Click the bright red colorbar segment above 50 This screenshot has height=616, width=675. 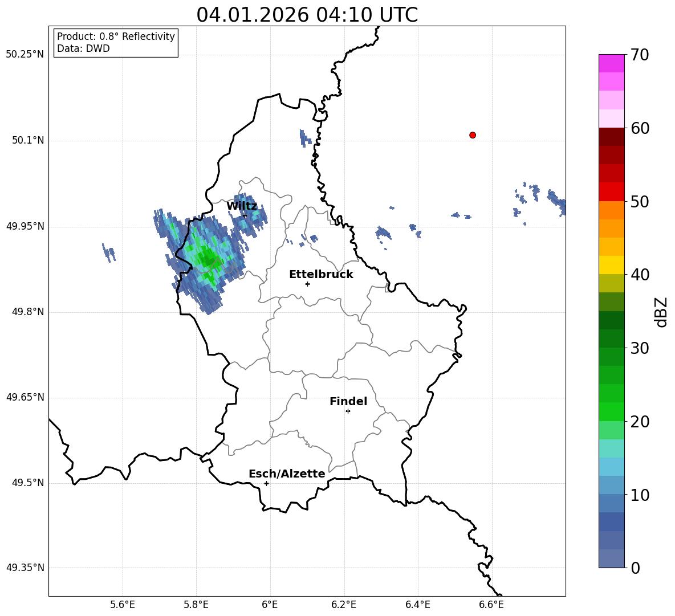(611, 192)
